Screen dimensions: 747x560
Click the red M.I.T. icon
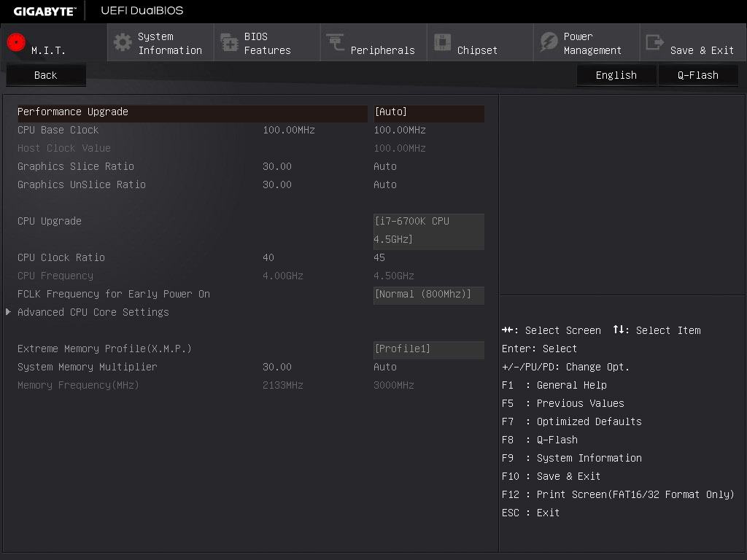[16, 42]
